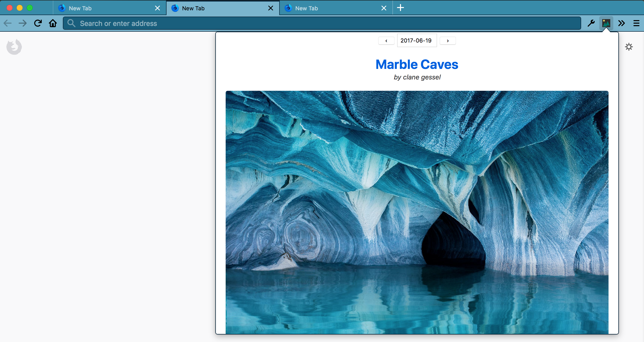Go to previous day's photo
Viewport: 644px width, 342px height.
tap(386, 41)
